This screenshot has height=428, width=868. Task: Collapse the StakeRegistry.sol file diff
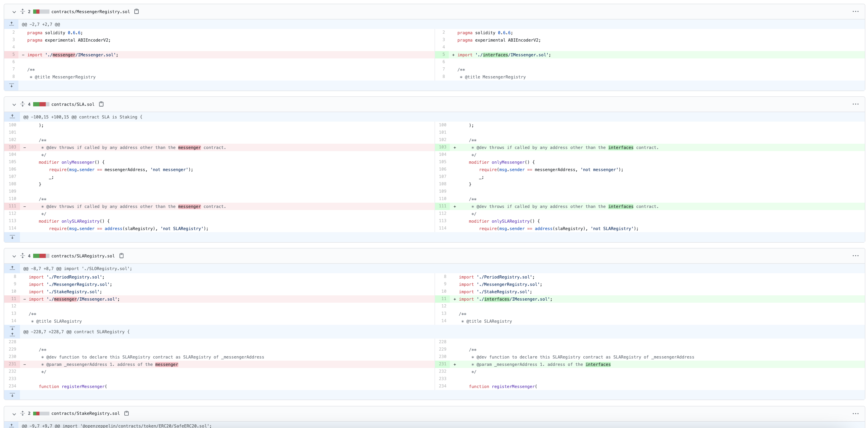tap(14, 414)
